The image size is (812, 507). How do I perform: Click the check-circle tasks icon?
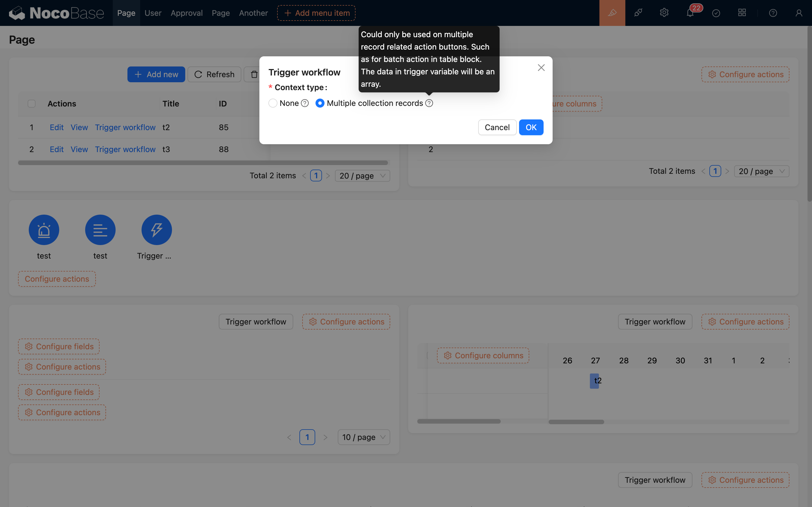[x=716, y=13]
